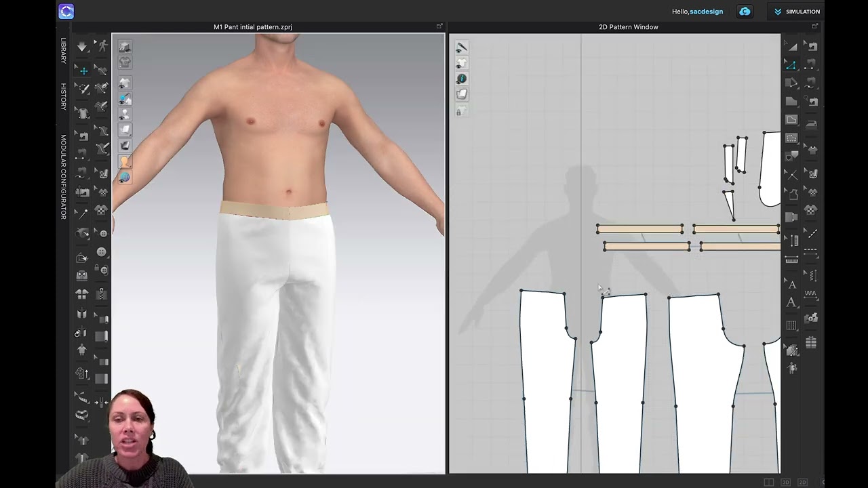
Task: Select the highlighted Edit Pattern tool
Action: pos(791,65)
